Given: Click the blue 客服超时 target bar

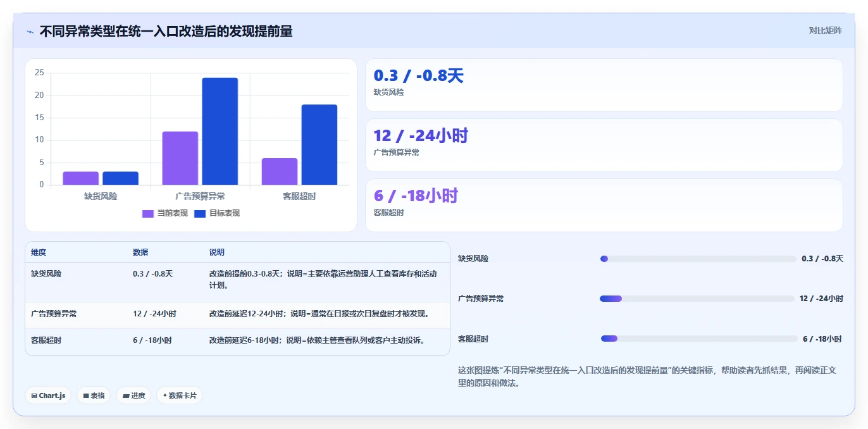Looking at the screenshot, I should click(x=319, y=145).
